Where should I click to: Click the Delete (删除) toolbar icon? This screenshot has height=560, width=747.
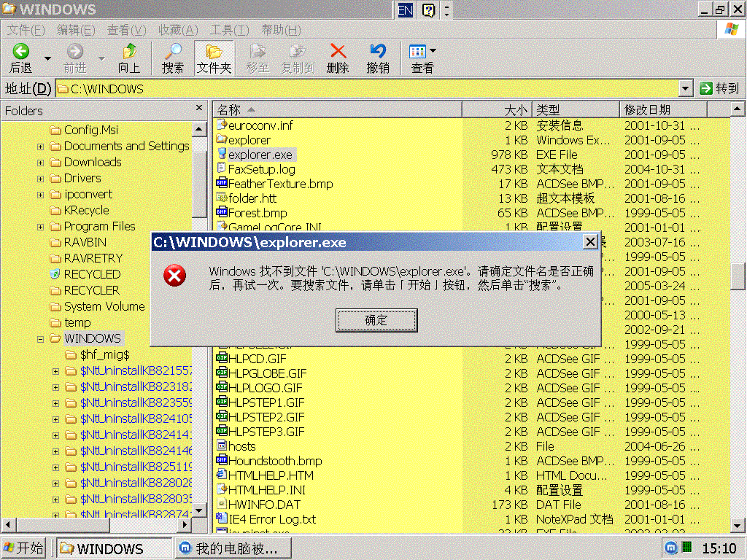click(x=338, y=52)
